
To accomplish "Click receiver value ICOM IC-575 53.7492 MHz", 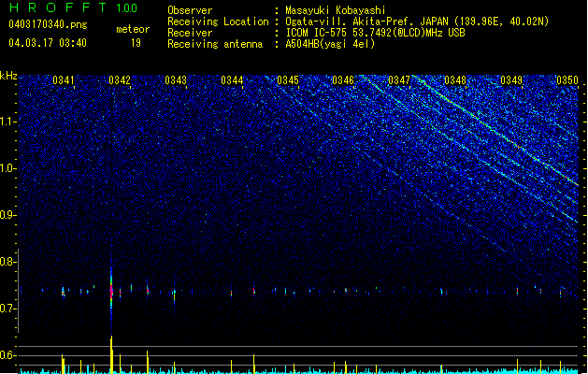I will point(375,33).
